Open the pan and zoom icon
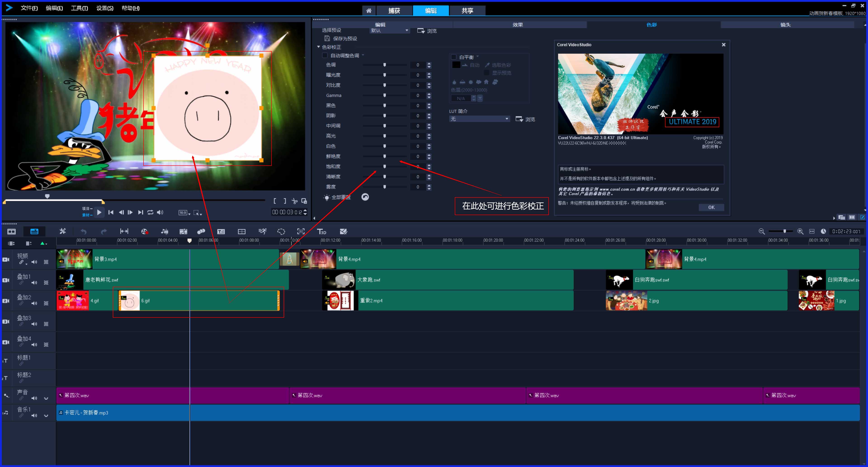The height and width of the screenshot is (467, 868). pos(301,231)
